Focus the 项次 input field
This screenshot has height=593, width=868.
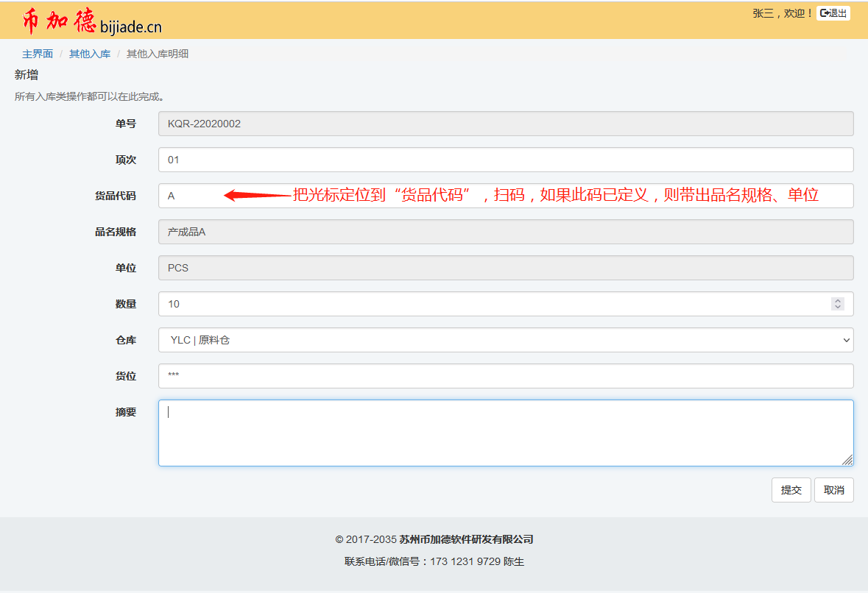tap(505, 160)
